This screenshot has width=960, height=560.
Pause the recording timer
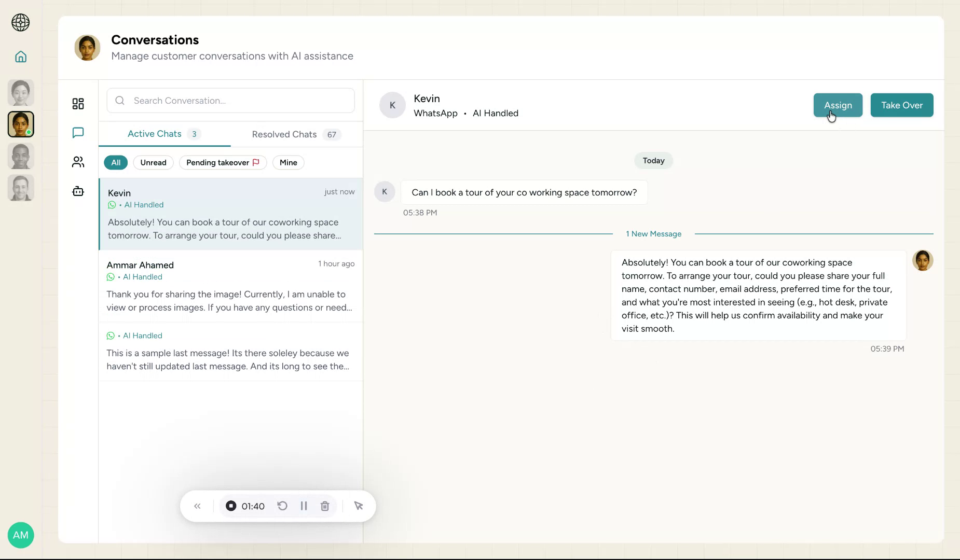(304, 506)
